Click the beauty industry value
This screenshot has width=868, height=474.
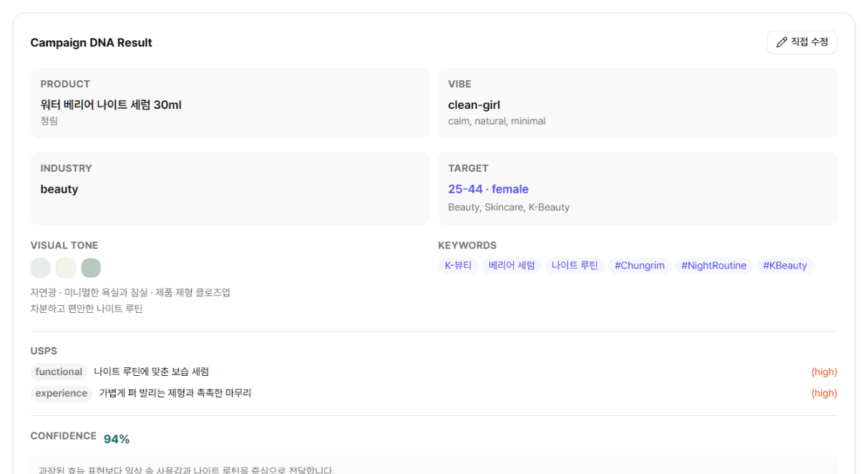point(59,189)
